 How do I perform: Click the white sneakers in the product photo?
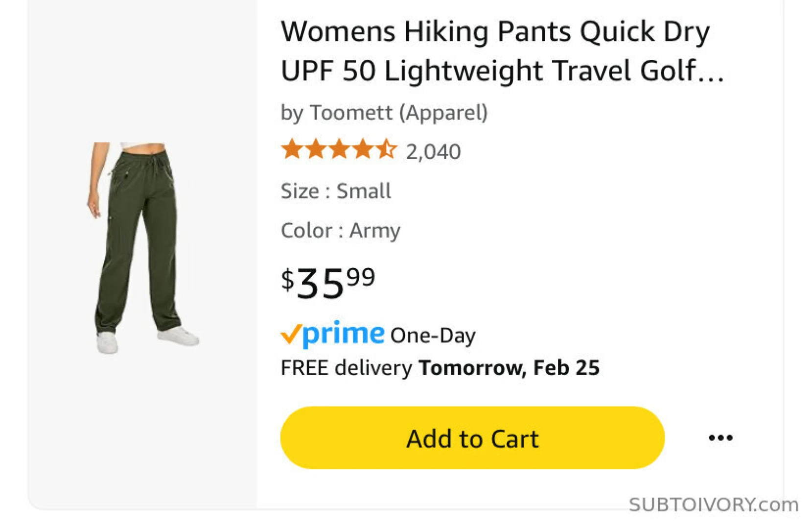tap(178, 336)
